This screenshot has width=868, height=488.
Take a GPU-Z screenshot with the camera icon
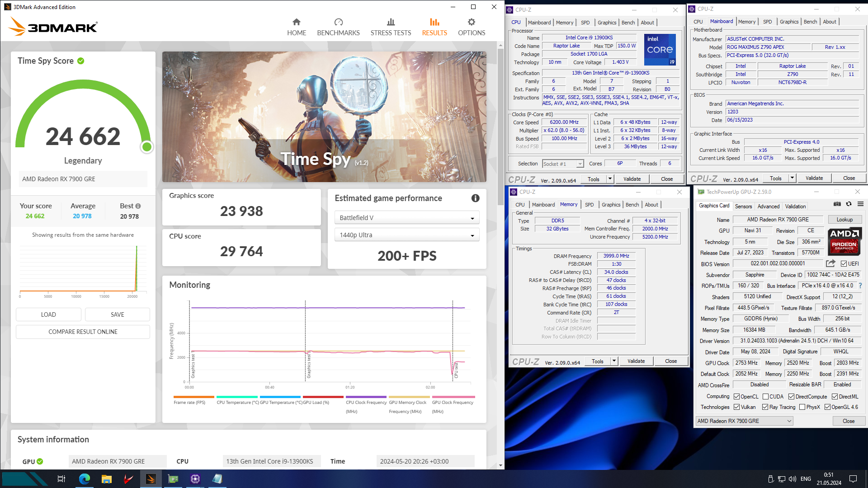pyautogui.click(x=837, y=204)
